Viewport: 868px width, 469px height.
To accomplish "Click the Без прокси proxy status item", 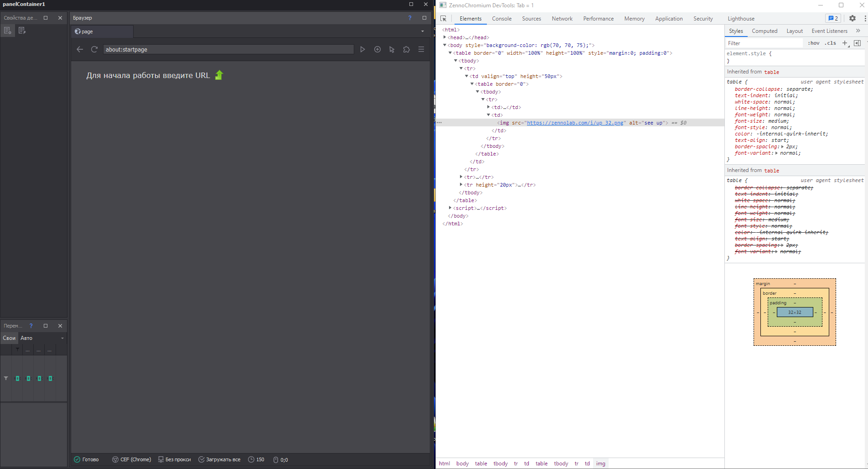I will [x=174, y=459].
